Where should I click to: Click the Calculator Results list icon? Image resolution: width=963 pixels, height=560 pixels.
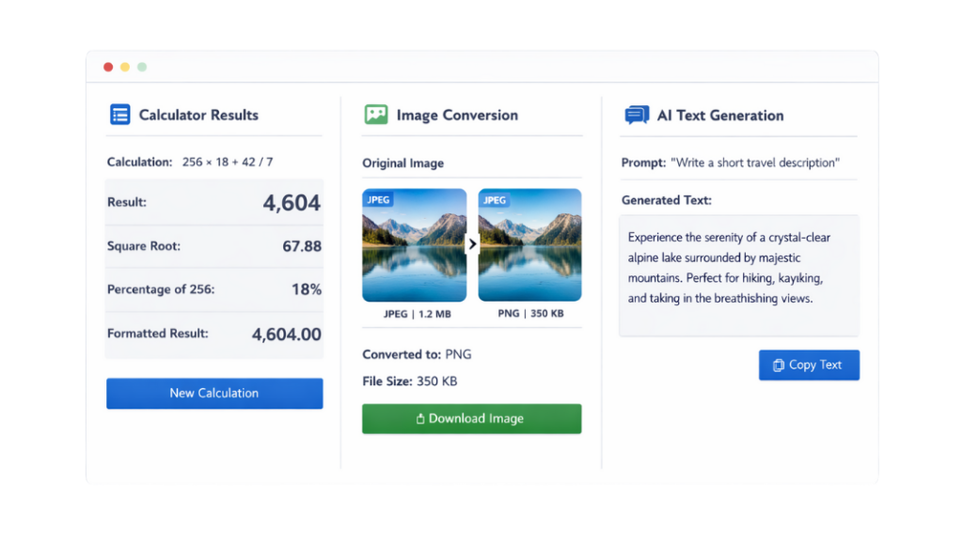[119, 115]
